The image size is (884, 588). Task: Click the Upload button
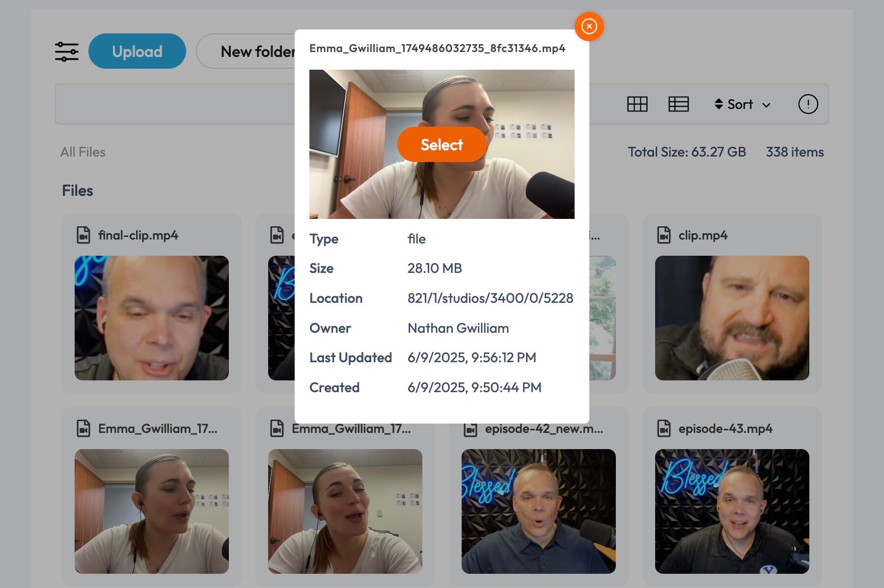137,51
